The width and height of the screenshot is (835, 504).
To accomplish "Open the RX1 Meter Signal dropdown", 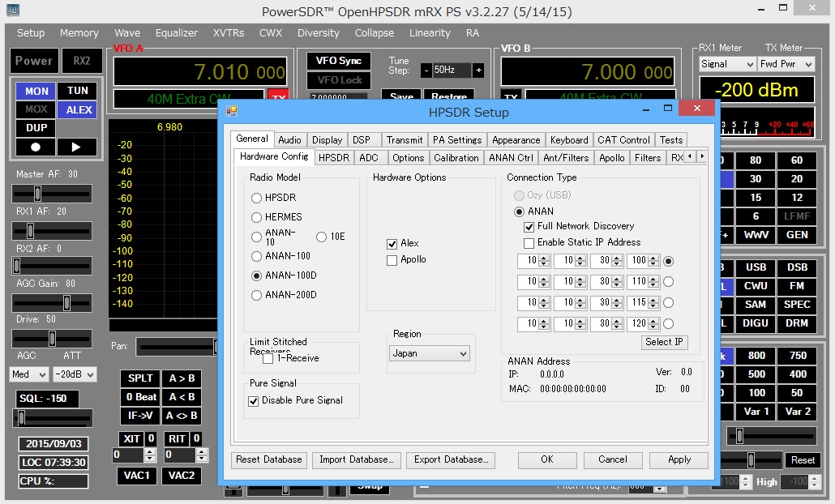I will coord(727,64).
